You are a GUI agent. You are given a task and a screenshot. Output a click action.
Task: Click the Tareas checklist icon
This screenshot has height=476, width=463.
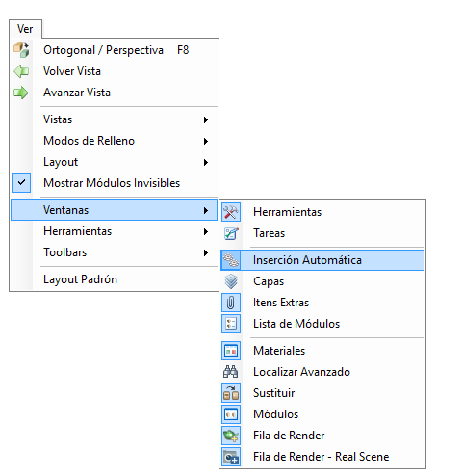point(231,233)
